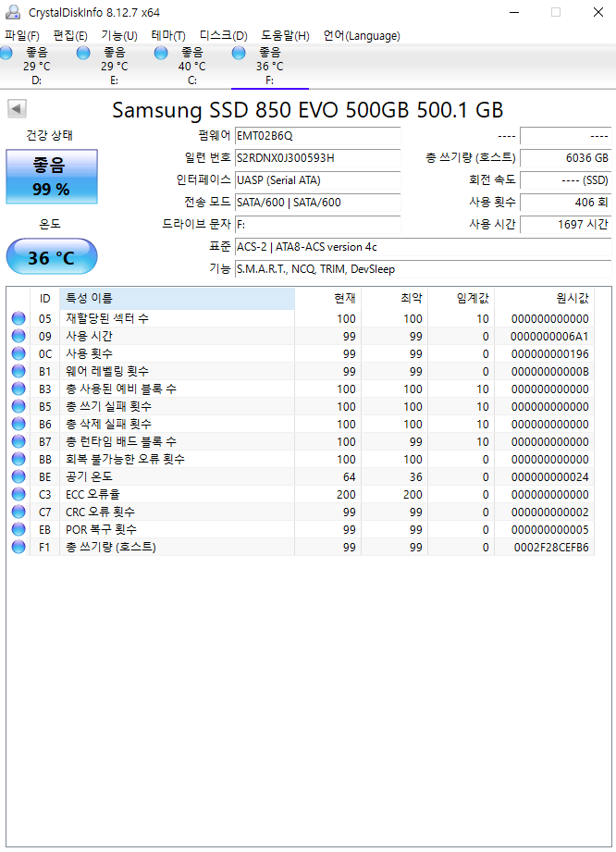Click the drive letter field F:
The height and width of the screenshot is (852, 616).
tap(318, 225)
